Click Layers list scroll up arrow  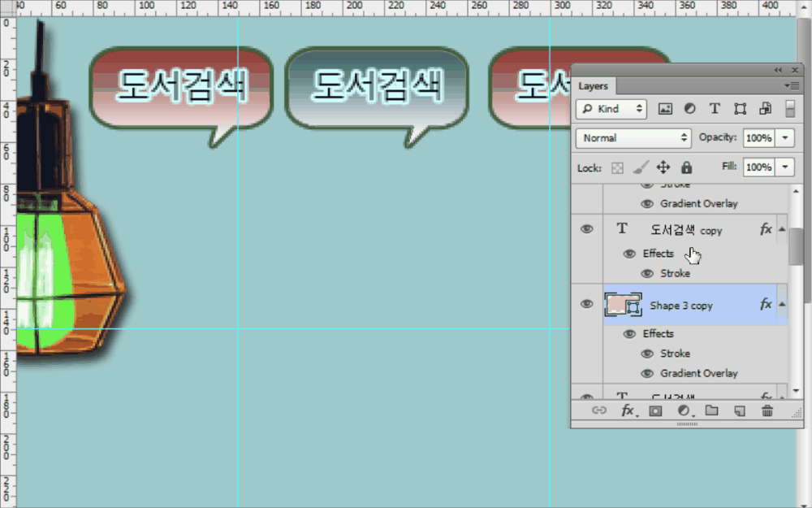(x=796, y=191)
